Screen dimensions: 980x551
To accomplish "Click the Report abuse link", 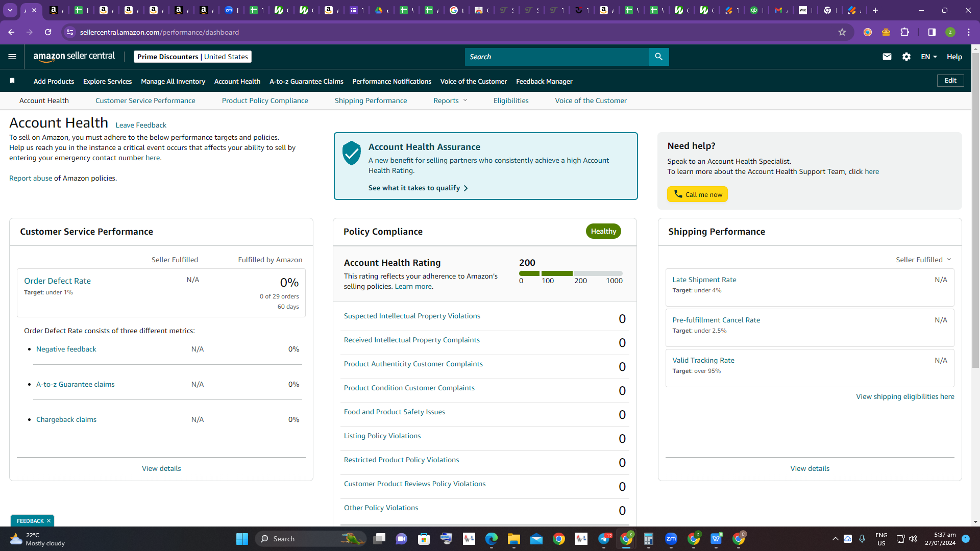I will click(x=31, y=178).
